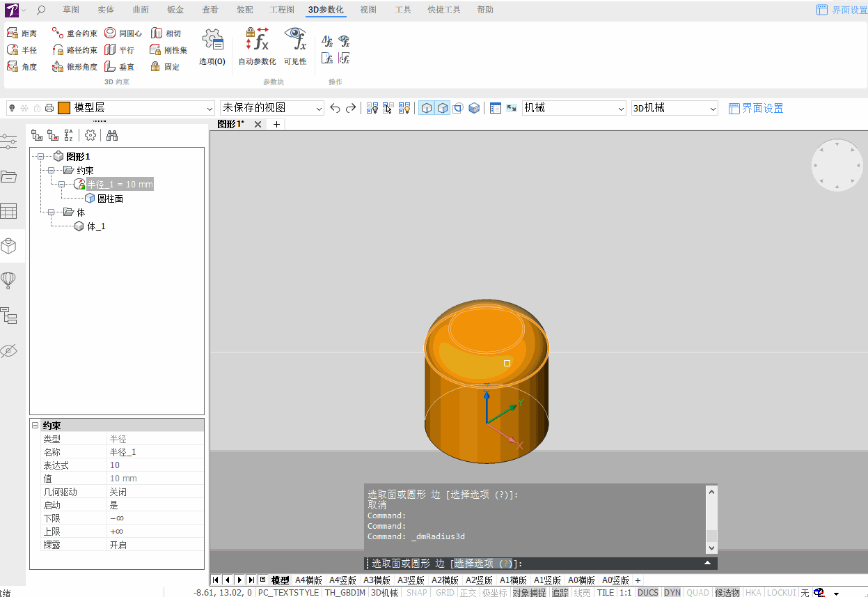Switch to the A4横版 layout tab
868x597 pixels.
click(x=308, y=580)
